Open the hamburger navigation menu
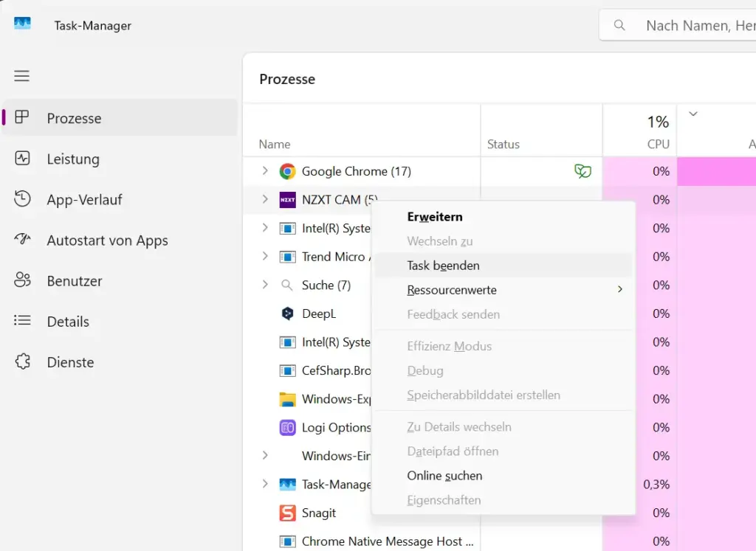 21,76
